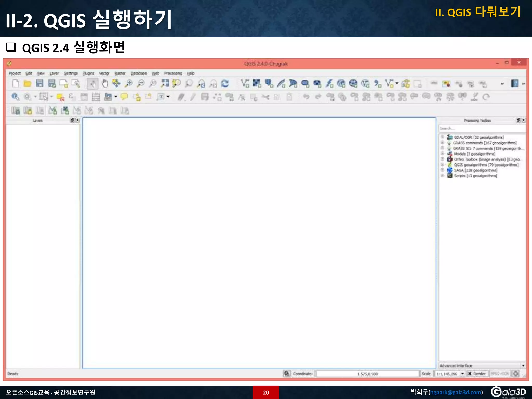Click the Add SpatiaLite Layer feather icon

(x=281, y=84)
